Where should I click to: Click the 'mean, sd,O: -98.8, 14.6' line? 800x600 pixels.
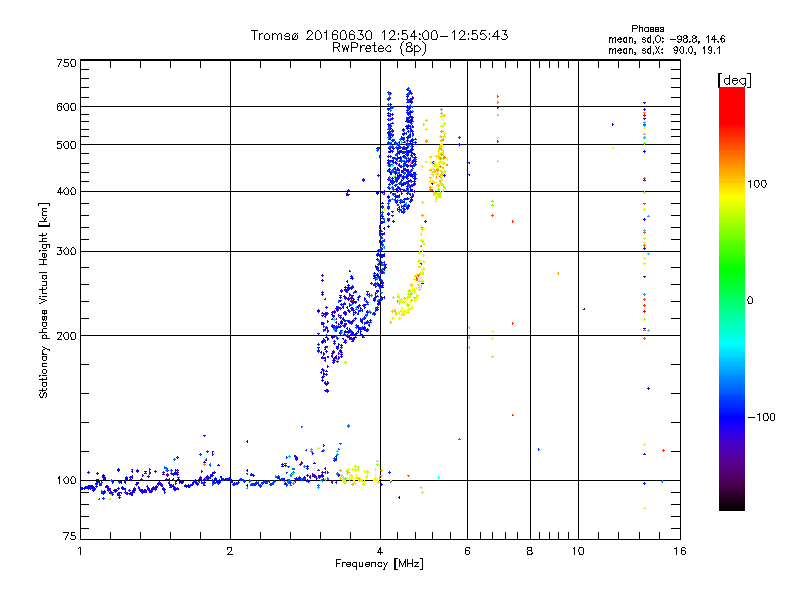(666, 40)
